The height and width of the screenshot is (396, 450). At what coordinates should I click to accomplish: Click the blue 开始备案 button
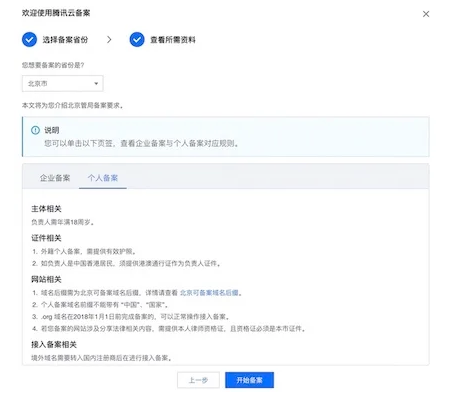[x=249, y=380]
